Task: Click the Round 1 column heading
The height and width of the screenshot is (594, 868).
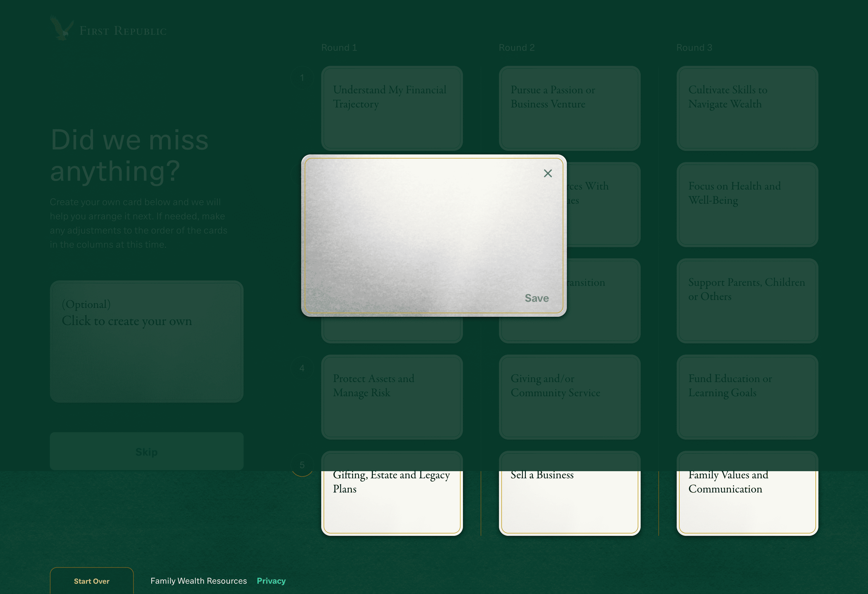Action: pyautogui.click(x=339, y=48)
